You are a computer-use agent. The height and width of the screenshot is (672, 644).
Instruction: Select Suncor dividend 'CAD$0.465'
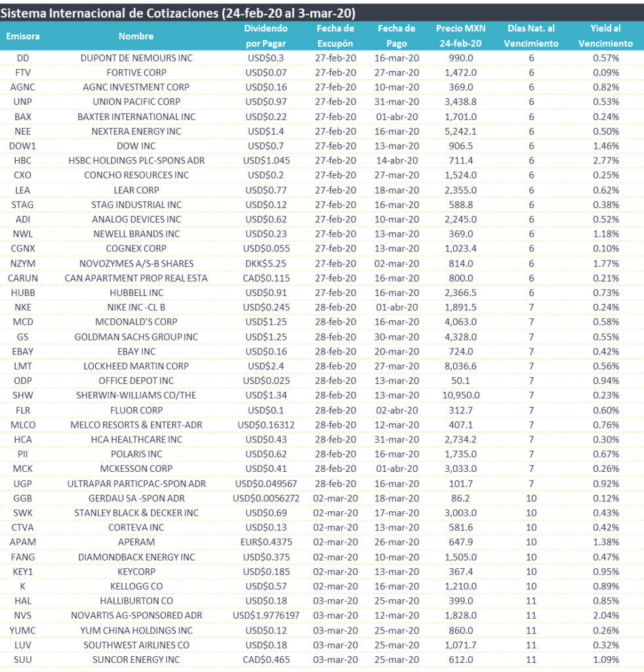pos(266,660)
